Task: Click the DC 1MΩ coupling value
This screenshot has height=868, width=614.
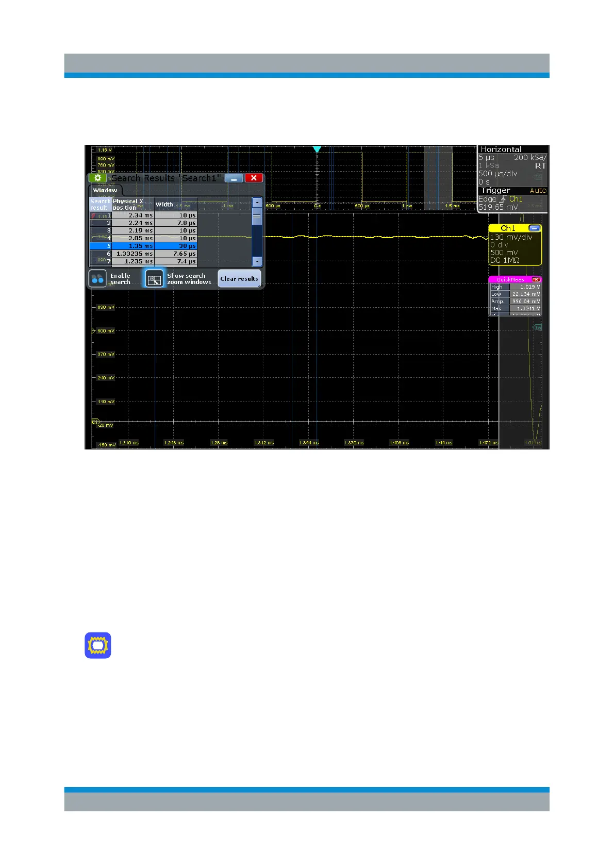Action: (505, 260)
